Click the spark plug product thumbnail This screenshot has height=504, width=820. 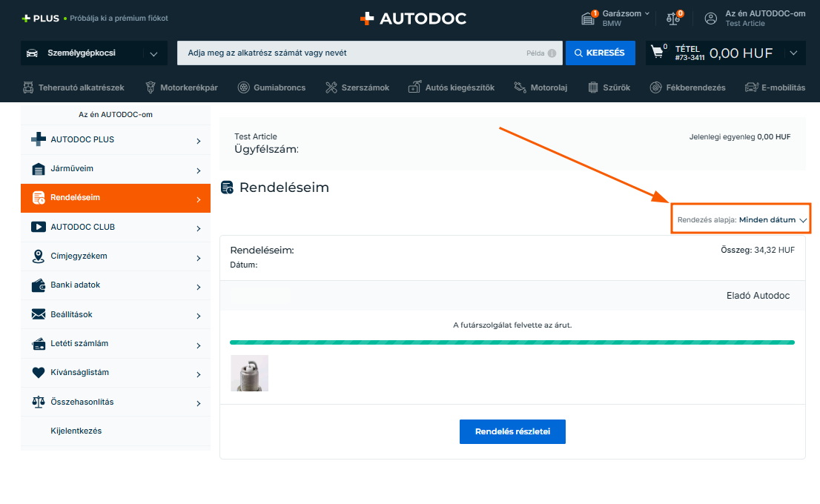click(250, 374)
